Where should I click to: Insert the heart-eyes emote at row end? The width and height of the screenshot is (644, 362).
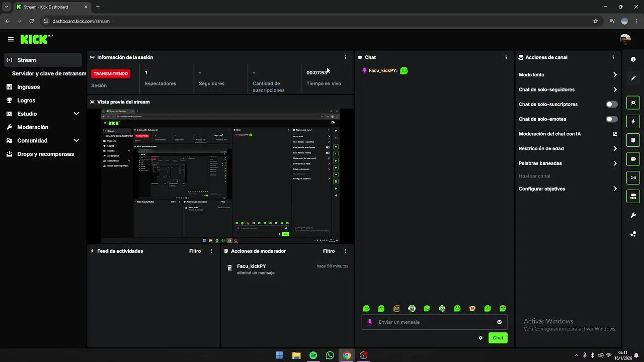coord(503,308)
